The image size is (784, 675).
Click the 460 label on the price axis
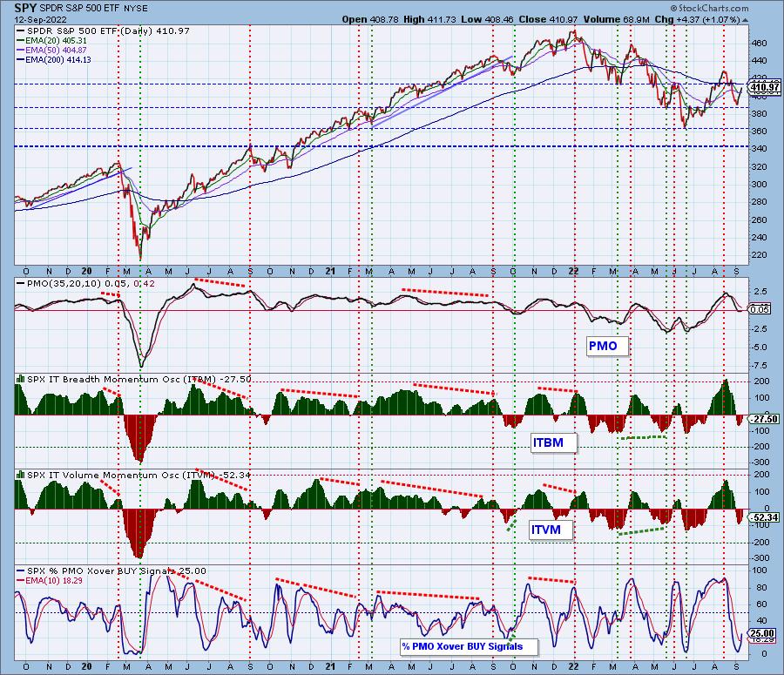click(759, 44)
